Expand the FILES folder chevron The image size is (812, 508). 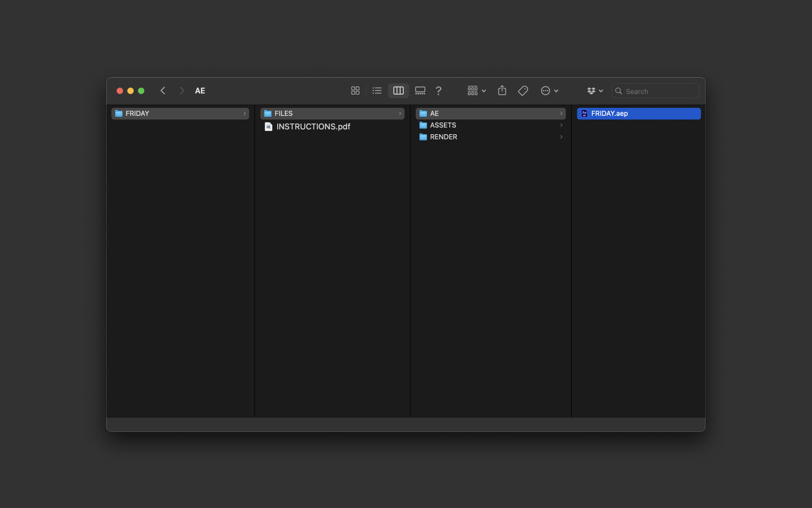[400, 114]
